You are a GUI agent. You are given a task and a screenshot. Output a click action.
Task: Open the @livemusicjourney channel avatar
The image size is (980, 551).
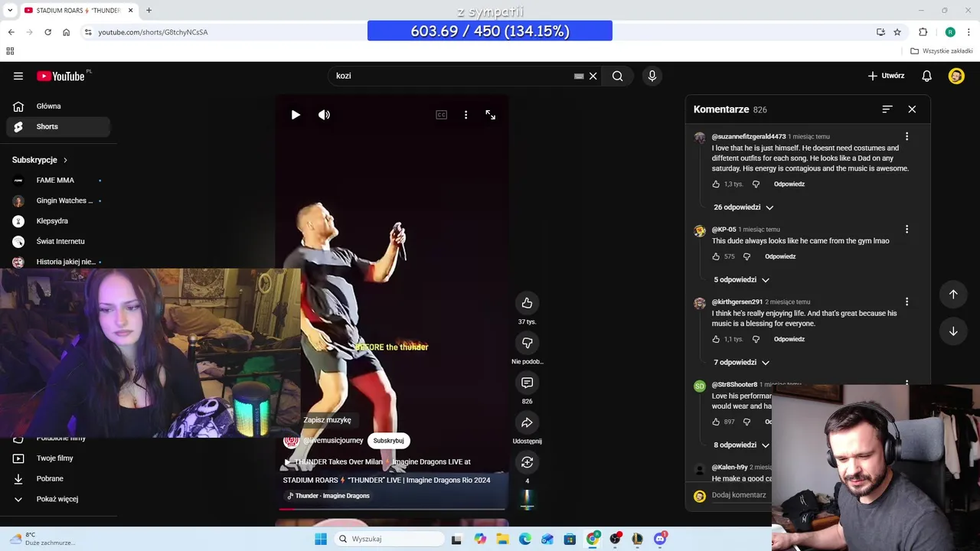291,441
